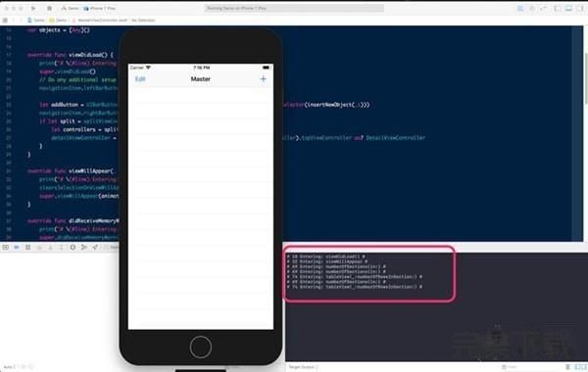
Task: Click the simulator home button
Action: click(201, 347)
